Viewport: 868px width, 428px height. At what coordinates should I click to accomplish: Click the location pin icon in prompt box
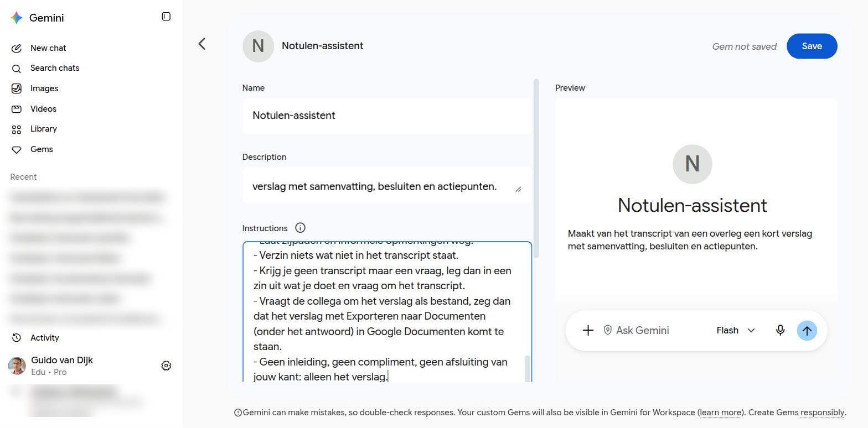pos(607,330)
